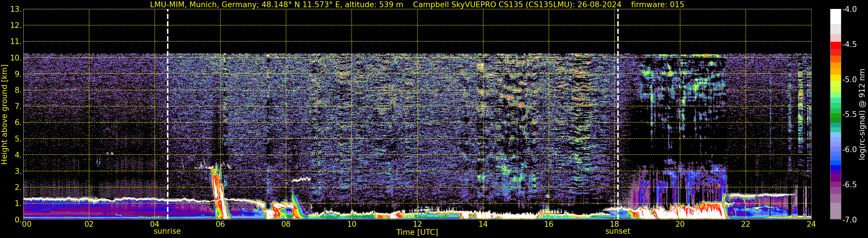Click the 'altitude: 539 m' text in the title
The height and width of the screenshot is (238, 868).
(374, 5)
